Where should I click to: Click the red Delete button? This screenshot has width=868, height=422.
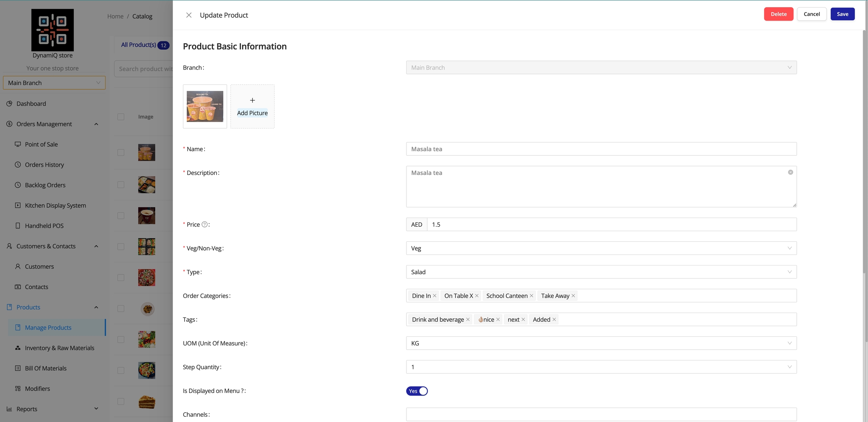coord(778,14)
